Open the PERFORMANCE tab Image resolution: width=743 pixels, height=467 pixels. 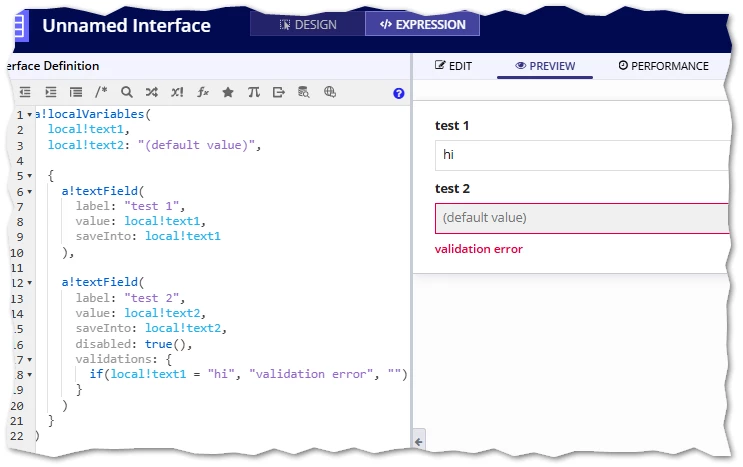(x=663, y=66)
